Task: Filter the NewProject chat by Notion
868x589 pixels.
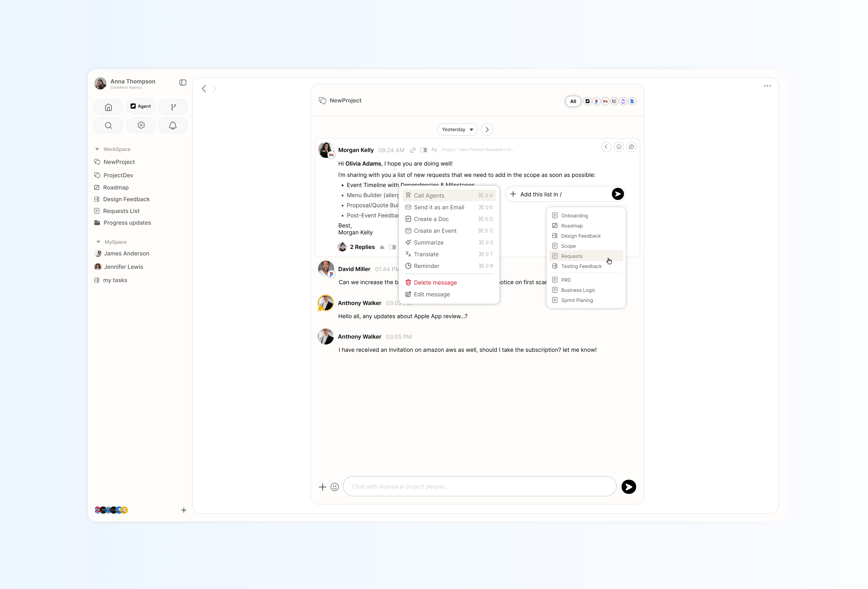Action: [x=614, y=101]
